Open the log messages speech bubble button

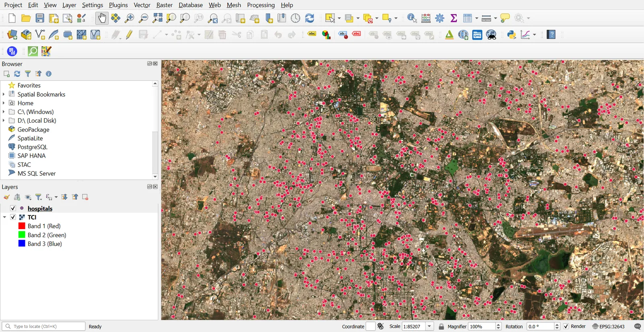(x=638, y=326)
